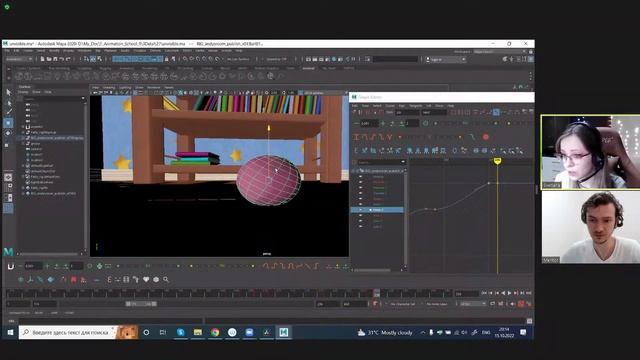Click the New Scene icon on status line

pyautogui.click(x=42, y=59)
